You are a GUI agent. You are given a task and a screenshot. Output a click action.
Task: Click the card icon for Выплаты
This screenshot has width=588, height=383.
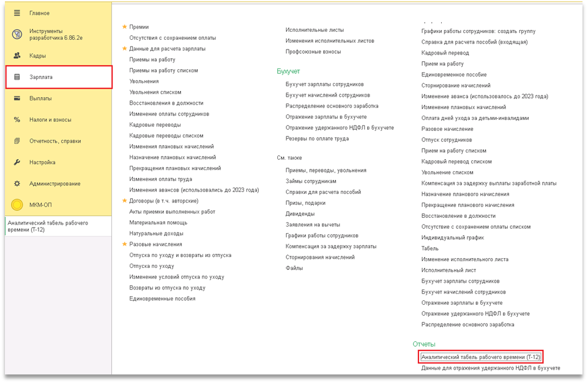tap(17, 99)
